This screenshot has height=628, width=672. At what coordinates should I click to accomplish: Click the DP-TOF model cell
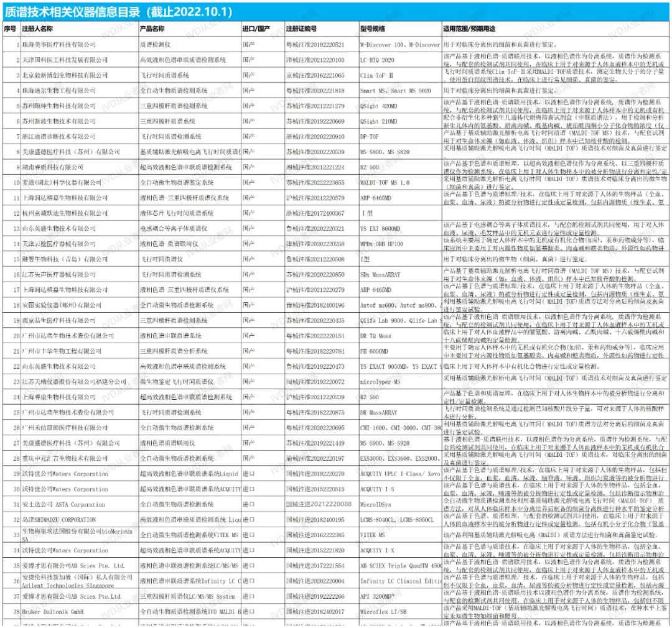click(371, 136)
